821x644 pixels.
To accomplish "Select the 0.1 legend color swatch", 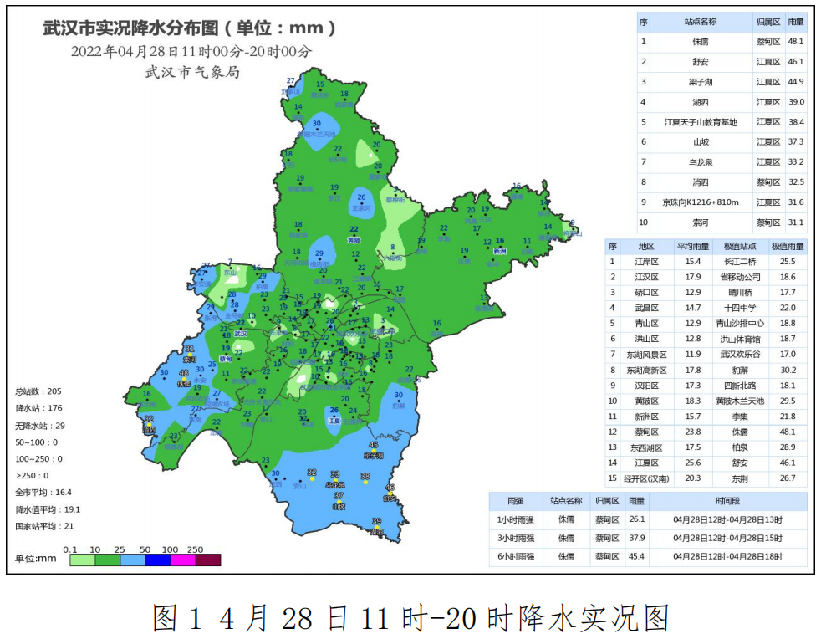I will pyautogui.click(x=82, y=560).
